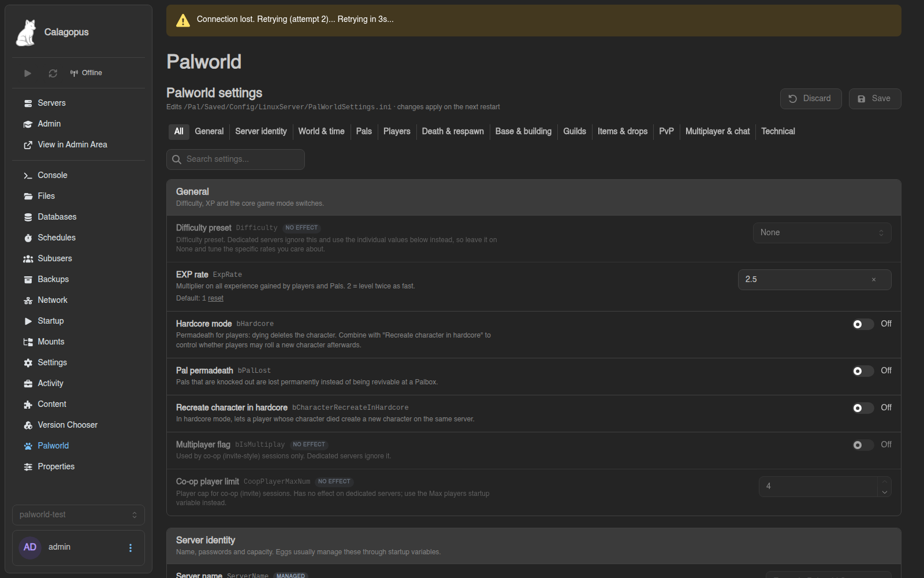This screenshot has height=578, width=924.
Task: Open Console via its terminal icon
Action: click(x=28, y=175)
